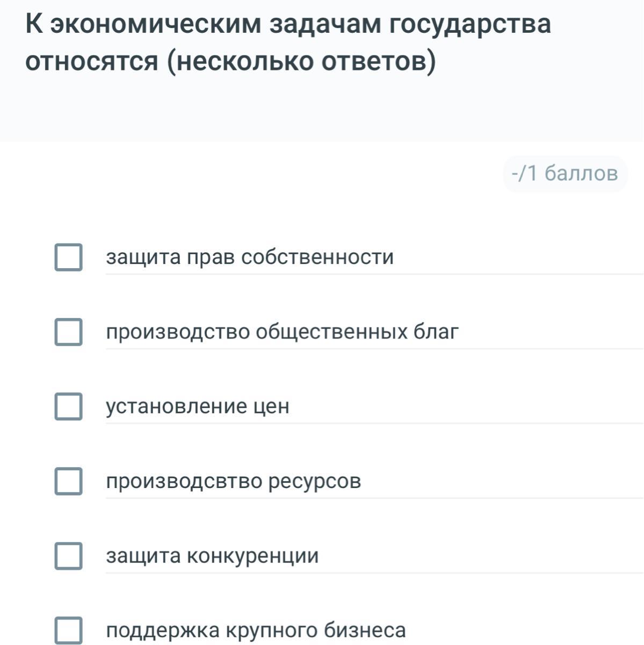
Task: Tap the 'установление цен' option text
Action: (x=198, y=406)
